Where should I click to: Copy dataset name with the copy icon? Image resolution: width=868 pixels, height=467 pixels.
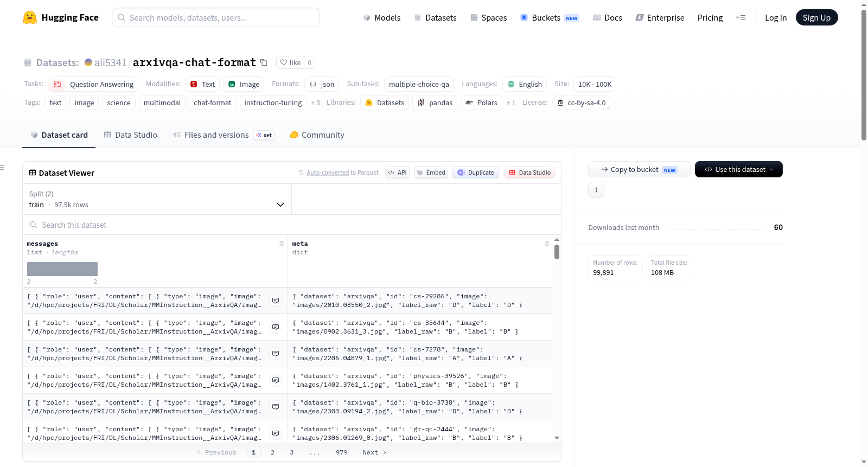(x=264, y=62)
